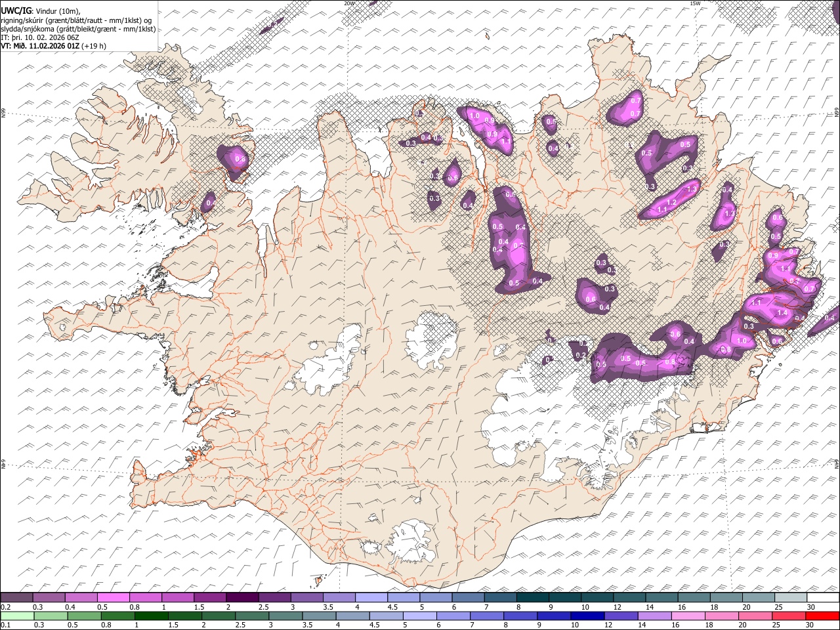Image resolution: width=840 pixels, height=630 pixels.
Task: Choose the 3 swatch in the lower legend row
Action: pyautogui.click(x=286, y=616)
